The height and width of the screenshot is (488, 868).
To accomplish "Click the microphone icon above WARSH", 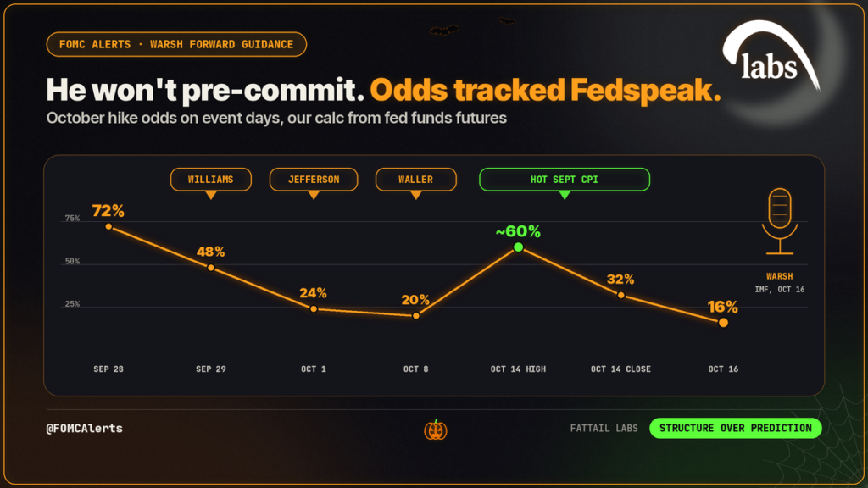I will [780, 222].
